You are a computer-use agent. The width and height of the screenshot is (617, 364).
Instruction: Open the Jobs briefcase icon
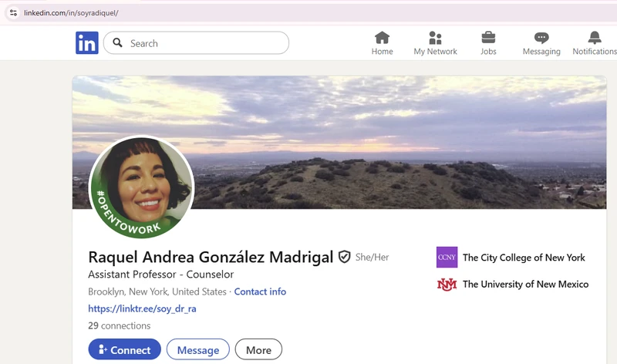coord(488,38)
